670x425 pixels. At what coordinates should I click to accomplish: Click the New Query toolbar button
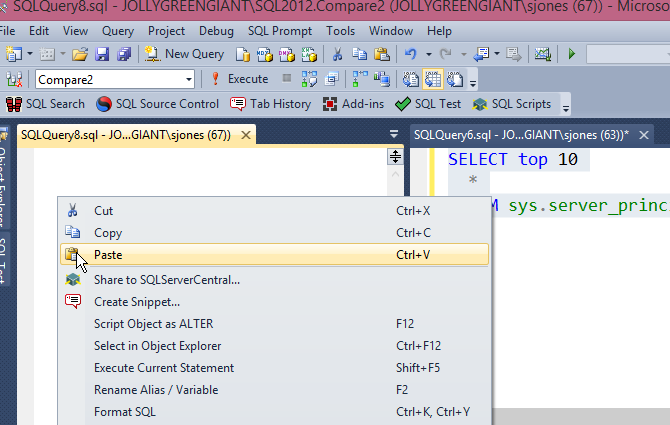(x=185, y=54)
